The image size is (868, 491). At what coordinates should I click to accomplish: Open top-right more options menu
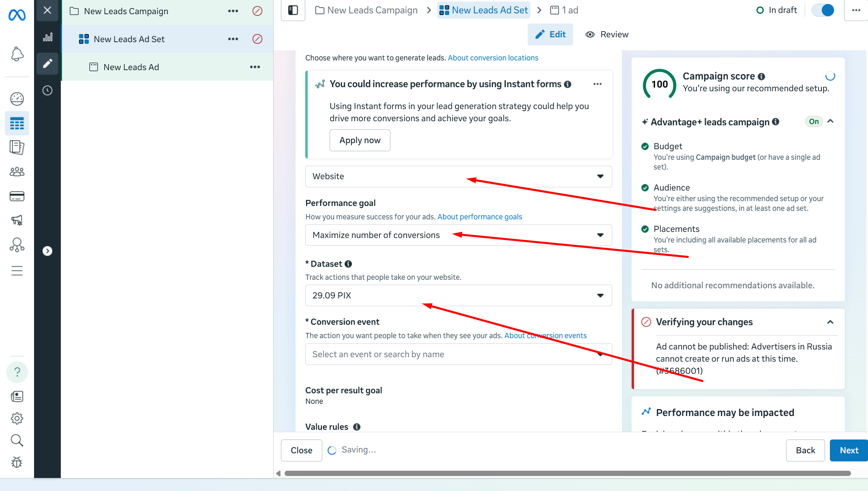coord(856,10)
